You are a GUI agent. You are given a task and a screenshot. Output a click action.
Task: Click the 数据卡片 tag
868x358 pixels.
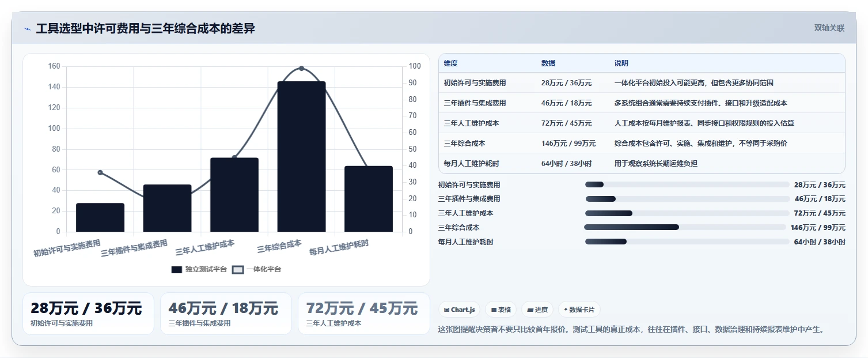pyautogui.click(x=579, y=310)
